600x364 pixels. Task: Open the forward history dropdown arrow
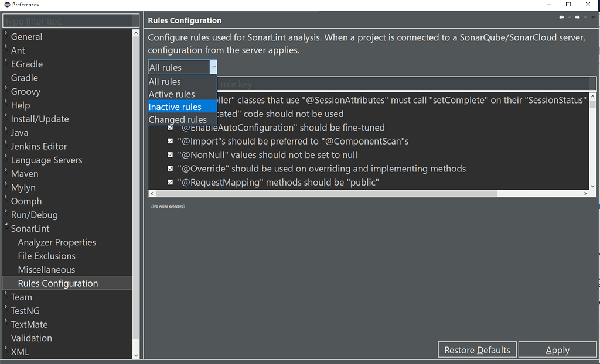(584, 18)
